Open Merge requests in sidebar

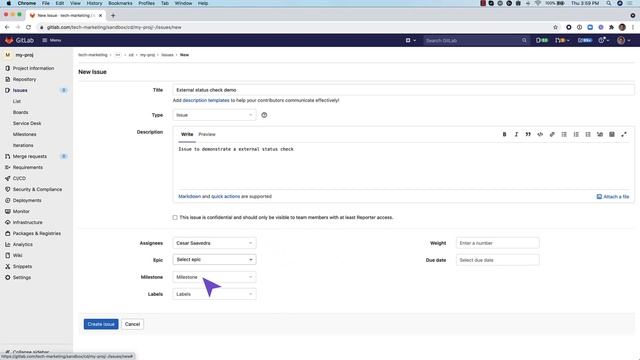pyautogui.click(x=30, y=156)
